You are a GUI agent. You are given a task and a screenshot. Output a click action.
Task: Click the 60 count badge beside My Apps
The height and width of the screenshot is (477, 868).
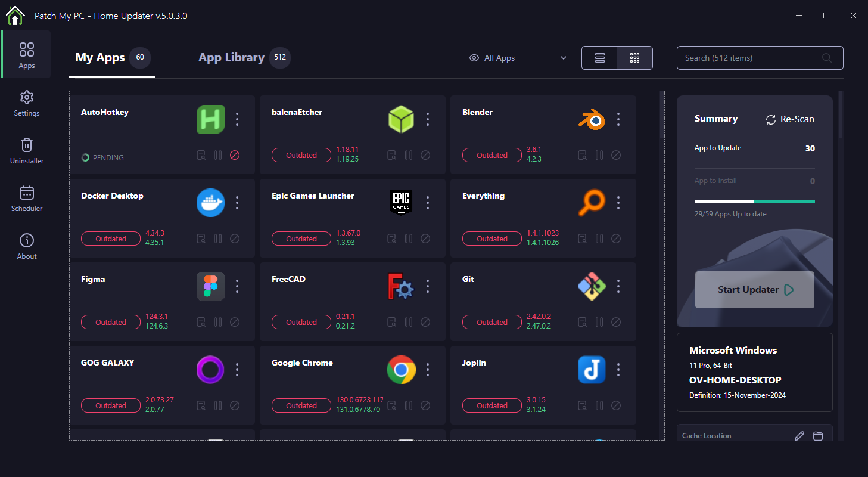click(140, 58)
